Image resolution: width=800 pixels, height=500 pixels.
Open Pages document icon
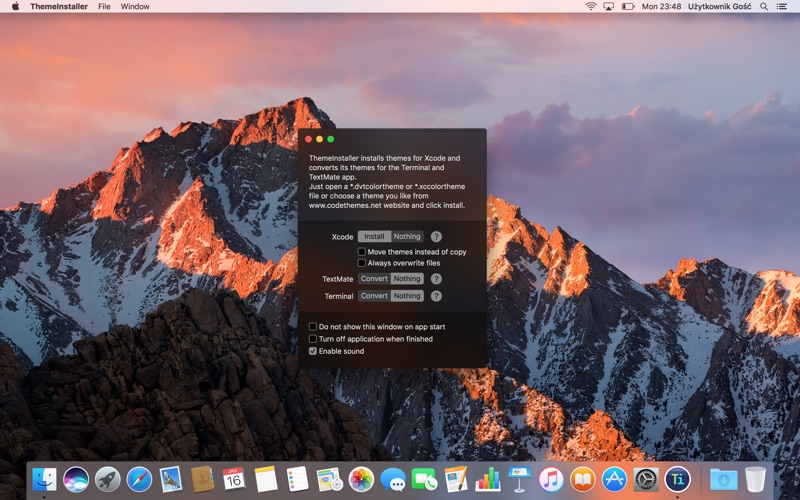pos(456,480)
